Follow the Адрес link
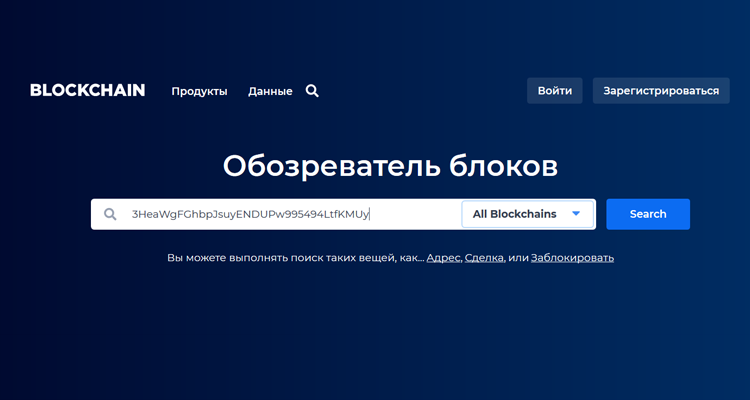Image resolution: width=750 pixels, height=400 pixels. pos(443,258)
